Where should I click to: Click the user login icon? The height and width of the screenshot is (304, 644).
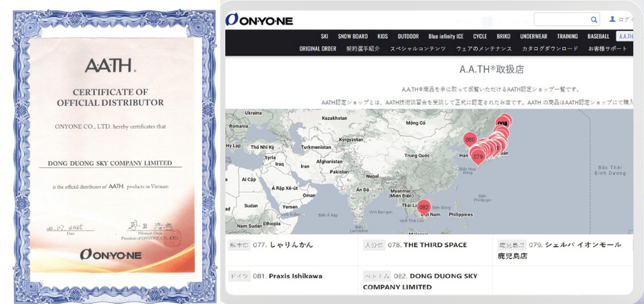pos(613,19)
